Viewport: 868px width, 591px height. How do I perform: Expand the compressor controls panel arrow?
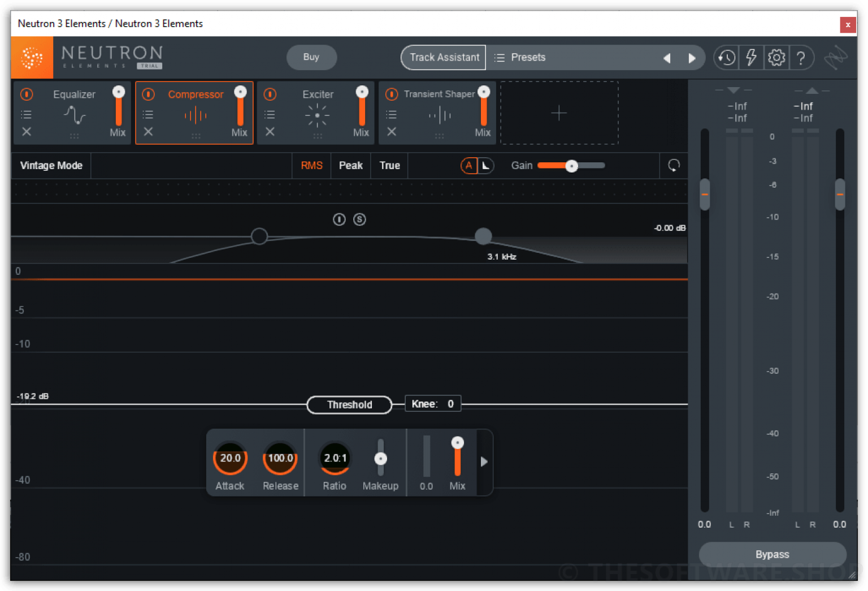pos(484,461)
